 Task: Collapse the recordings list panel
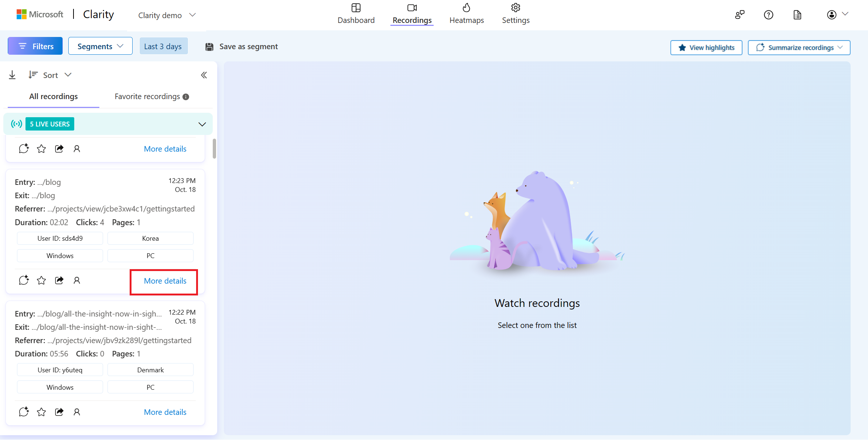tap(204, 75)
